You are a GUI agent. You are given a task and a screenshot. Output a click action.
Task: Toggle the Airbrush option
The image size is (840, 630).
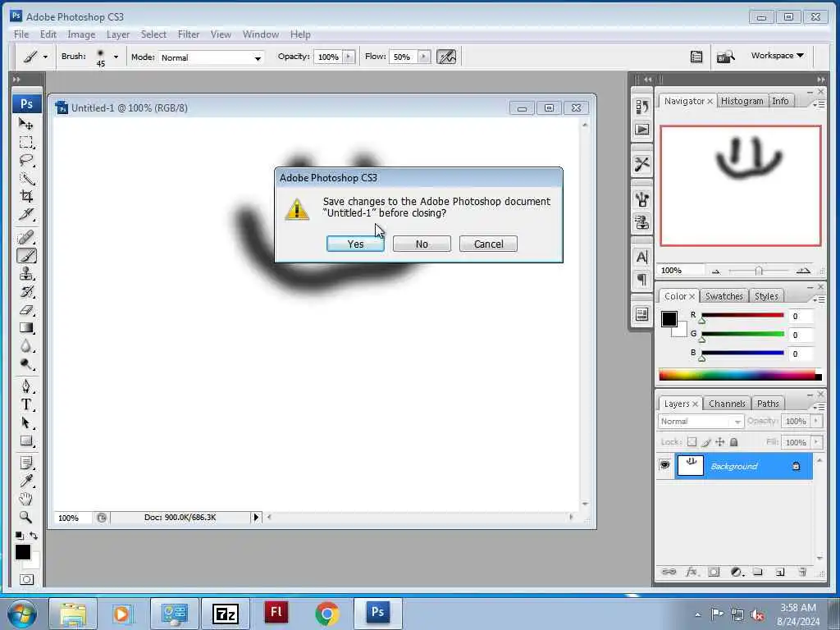(x=446, y=57)
